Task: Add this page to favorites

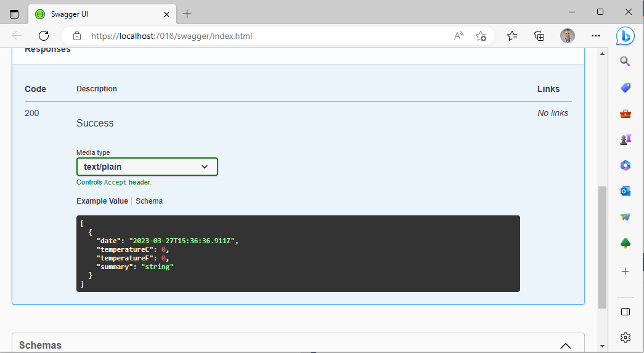Action: (x=481, y=36)
